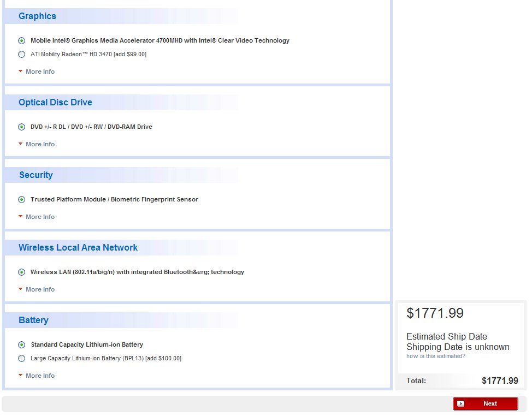The image size is (532, 416).
Task: Click the Wireless Local Area Network heading
Action: pyautogui.click(x=78, y=247)
